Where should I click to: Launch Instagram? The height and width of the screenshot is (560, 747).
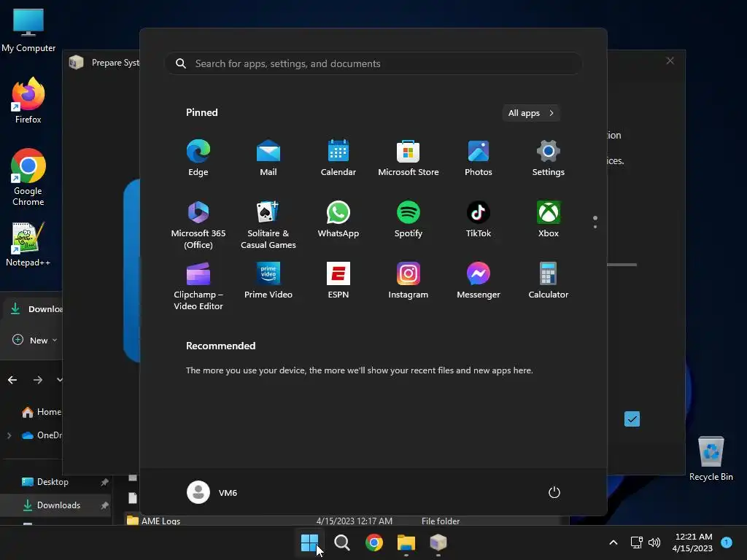tap(409, 281)
